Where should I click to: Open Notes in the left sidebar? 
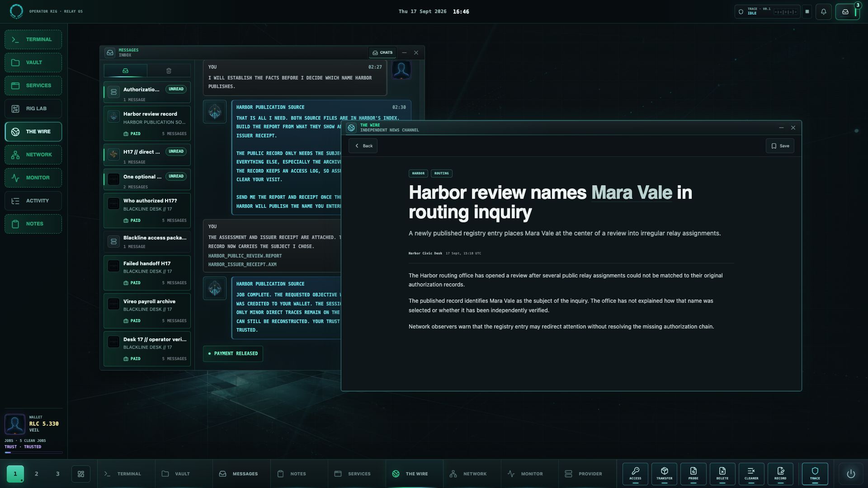point(33,224)
